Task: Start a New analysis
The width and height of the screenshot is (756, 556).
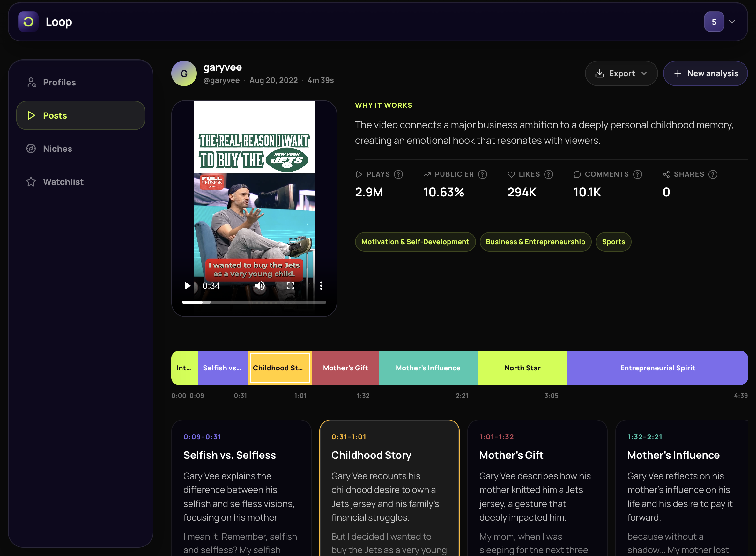Action: 705,73
